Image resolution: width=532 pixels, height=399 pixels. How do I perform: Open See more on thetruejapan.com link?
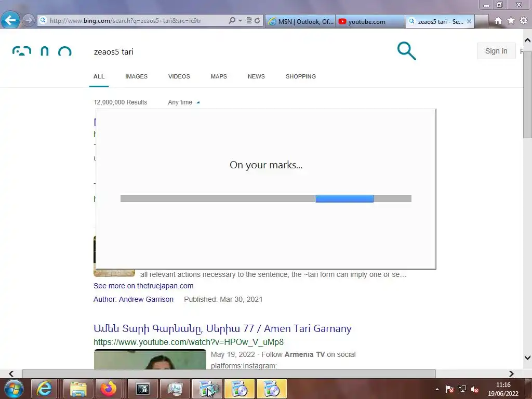(143, 286)
